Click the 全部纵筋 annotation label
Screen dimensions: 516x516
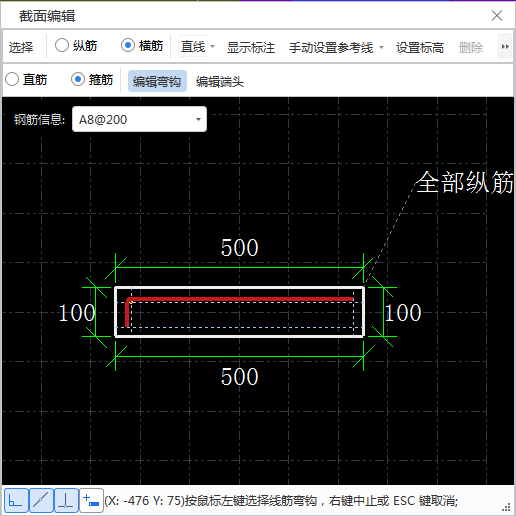[464, 182]
